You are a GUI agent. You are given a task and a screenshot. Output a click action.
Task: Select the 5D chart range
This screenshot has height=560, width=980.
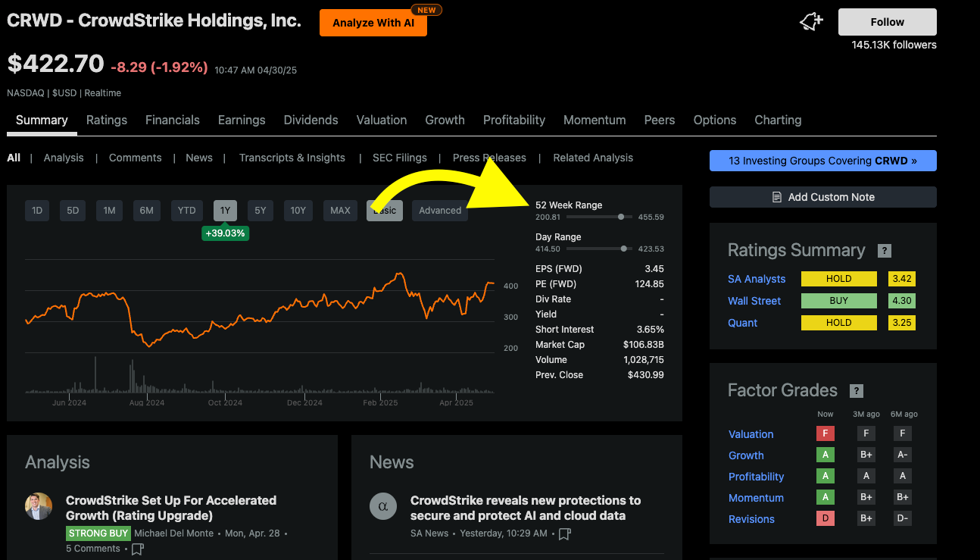click(73, 211)
